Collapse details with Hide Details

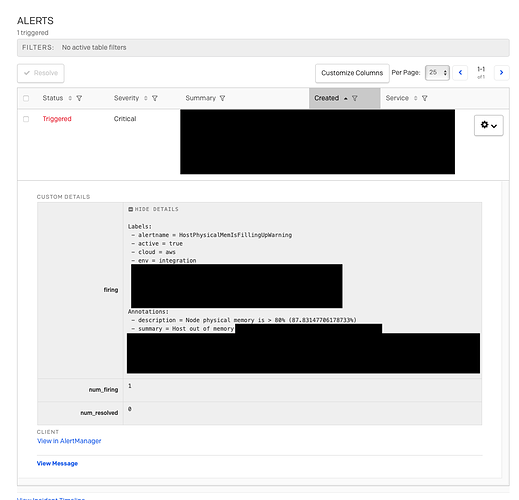coord(153,209)
